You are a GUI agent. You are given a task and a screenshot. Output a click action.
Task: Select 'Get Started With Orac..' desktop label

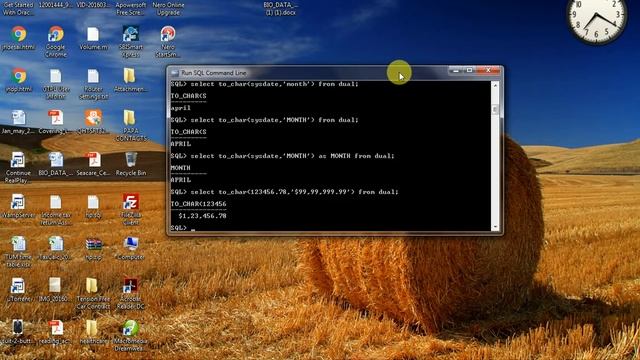[18, 9]
